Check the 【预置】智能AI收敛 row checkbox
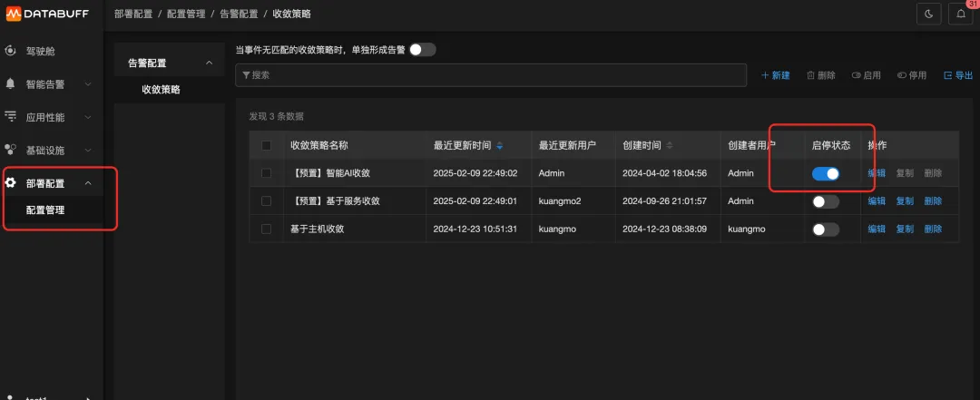This screenshot has width=980, height=400. tap(266, 173)
